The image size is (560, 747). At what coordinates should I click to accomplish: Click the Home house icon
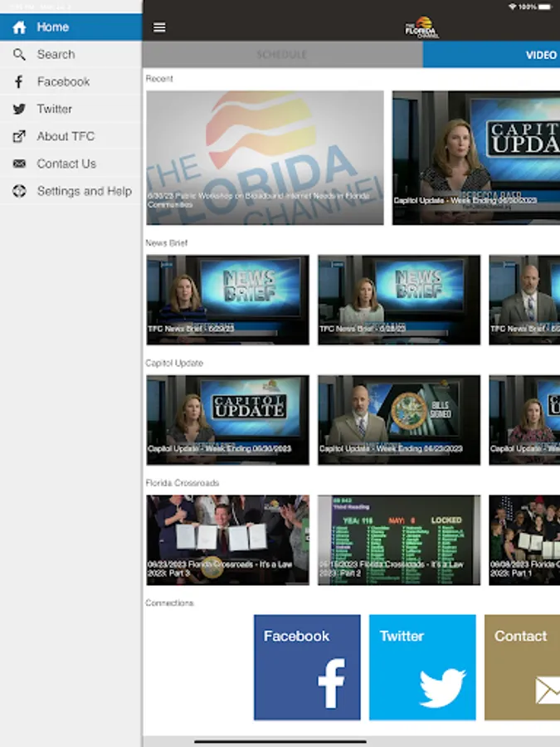(x=19, y=27)
